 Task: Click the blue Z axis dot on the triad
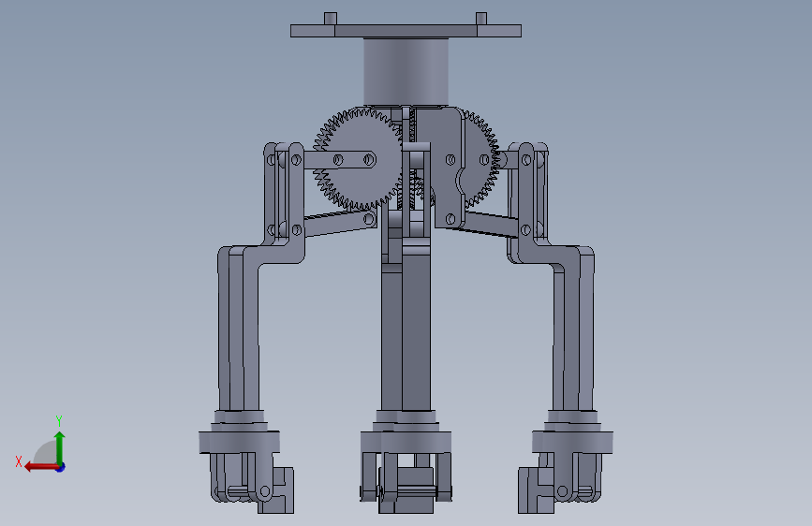pos(61,467)
